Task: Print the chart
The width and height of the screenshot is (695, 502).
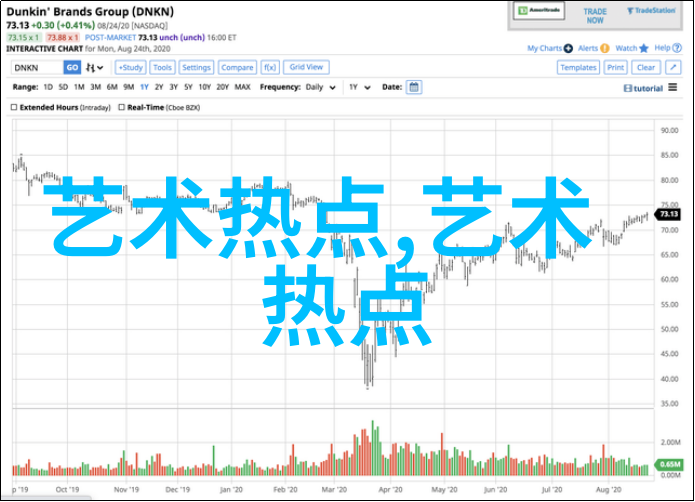Action: pos(615,68)
